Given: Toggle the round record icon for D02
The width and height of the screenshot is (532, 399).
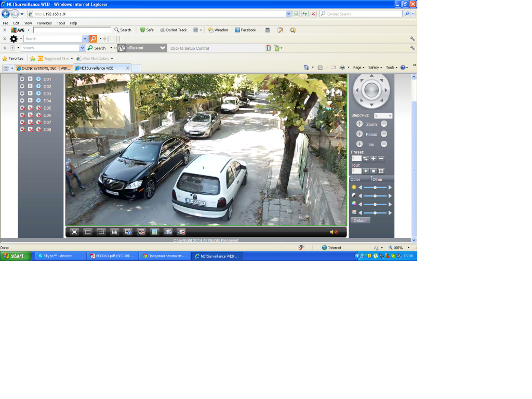Looking at the screenshot, I should click(22, 86).
